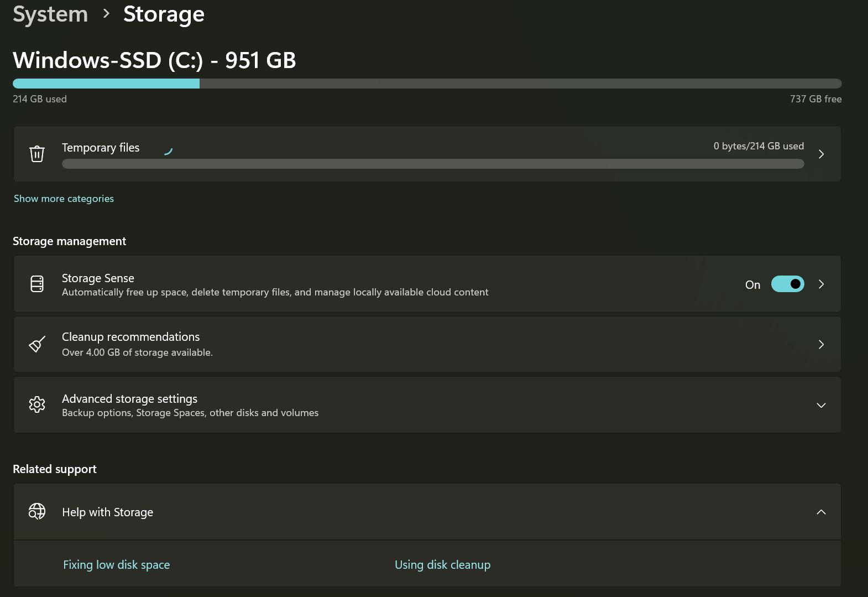
Task: Turn off the Storage Sense toggle
Action: coord(787,284)
